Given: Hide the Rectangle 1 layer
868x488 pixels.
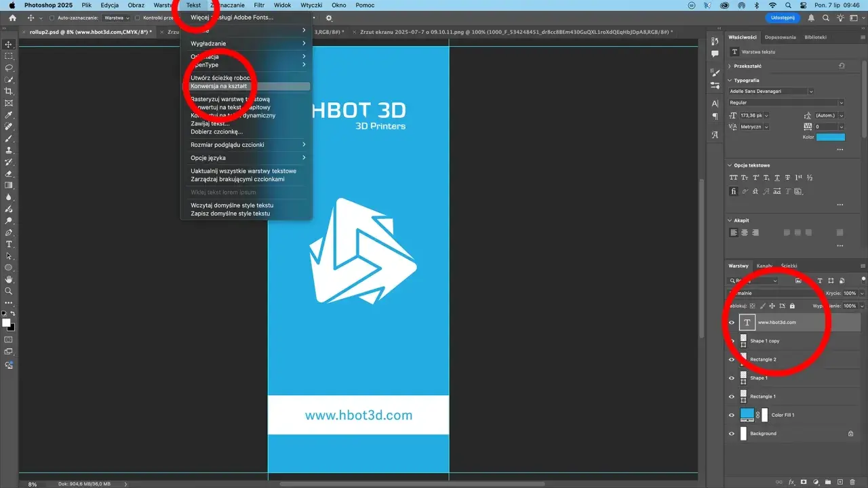Looking at the screenshot, I should (731, 396).
